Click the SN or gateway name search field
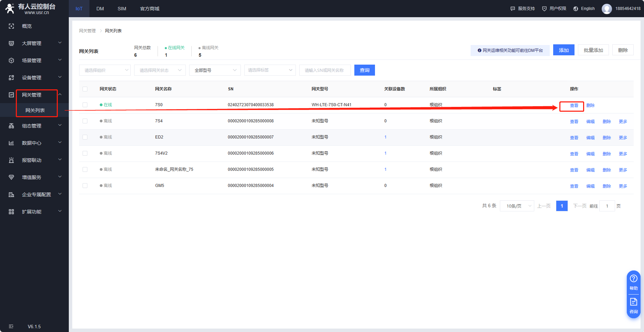This screenshot has width=644, height=332. point(324,70)
